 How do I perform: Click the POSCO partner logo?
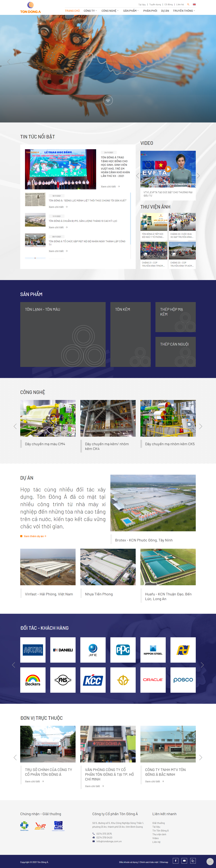click(183, 680)
